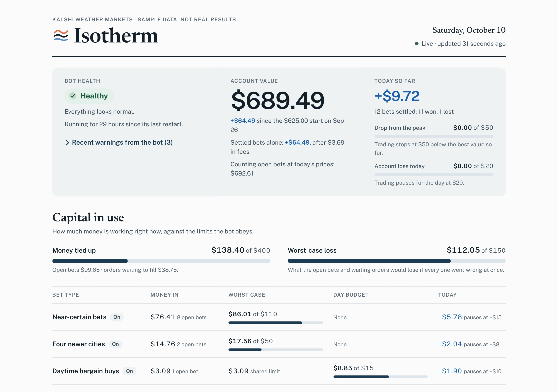Click the $14.76 money in value
558x392 pixels.
(x=163, y=344)
